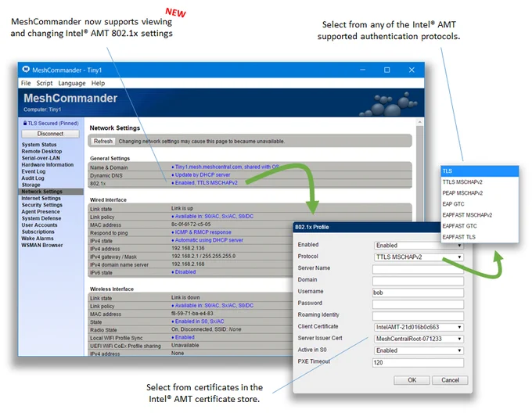
Task: Maximize the MeshCommander window
Action: point(386,70)
